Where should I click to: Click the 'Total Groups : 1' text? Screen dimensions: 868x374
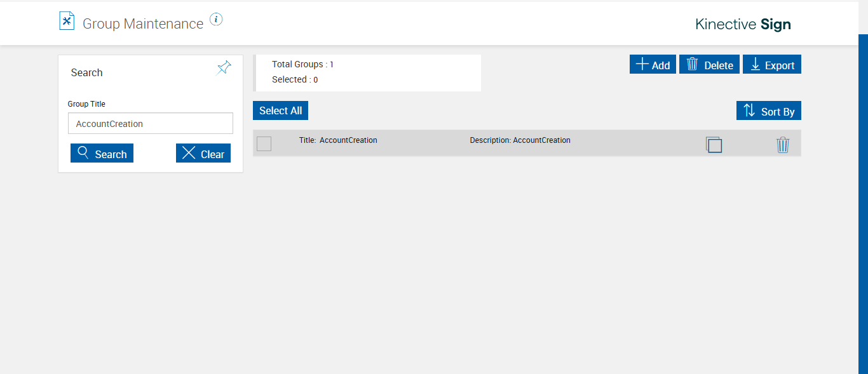pyautogui.click(x=302, y=64)
